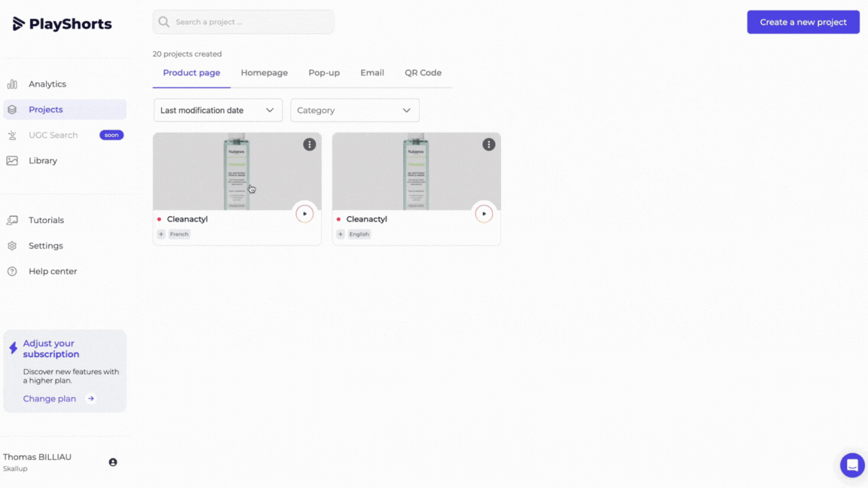Click Cleanactyl title on the English card
868x488 pixels.
coord(366,219)
